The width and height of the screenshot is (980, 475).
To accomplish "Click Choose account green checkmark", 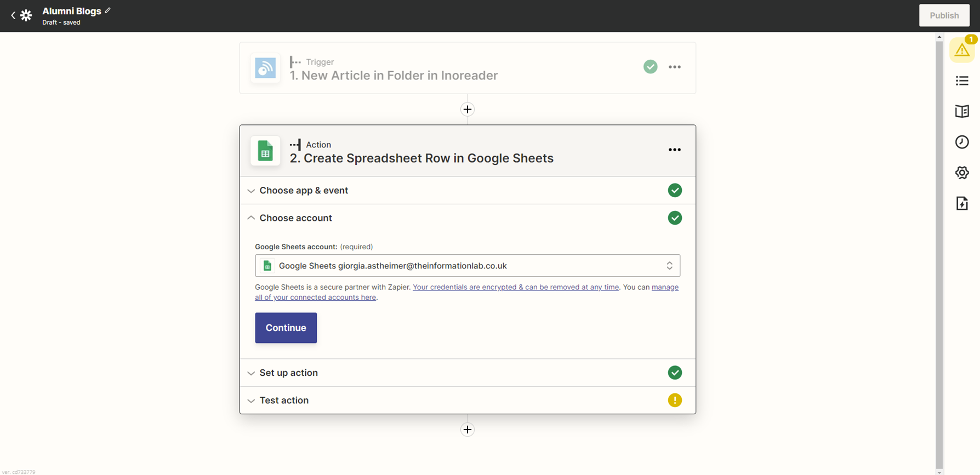I will pos(675,218).
